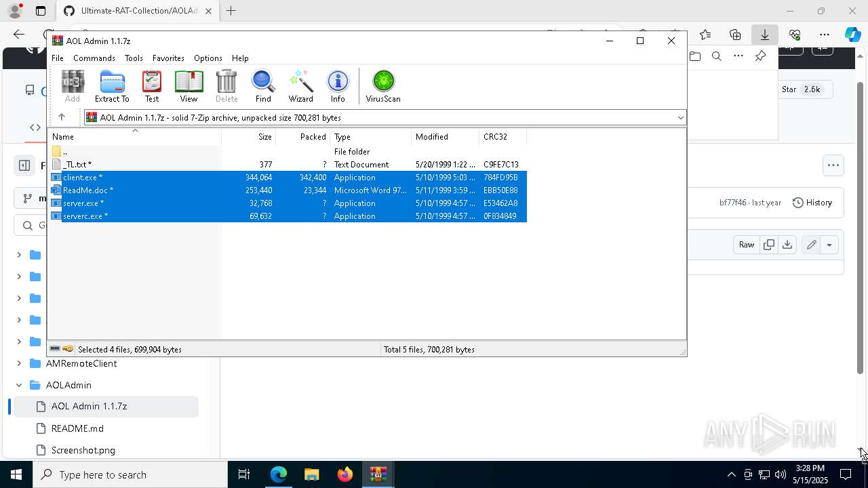This screenshot has height=488, width=868.
Task: Open the Edge Downloads icon
Action: coord(764,35)
